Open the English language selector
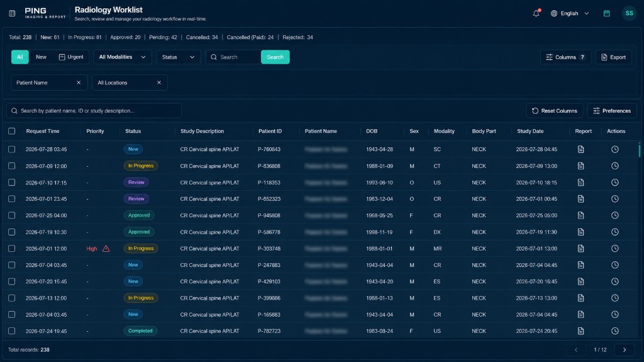 pyautogui.click(x=570, y=13)
